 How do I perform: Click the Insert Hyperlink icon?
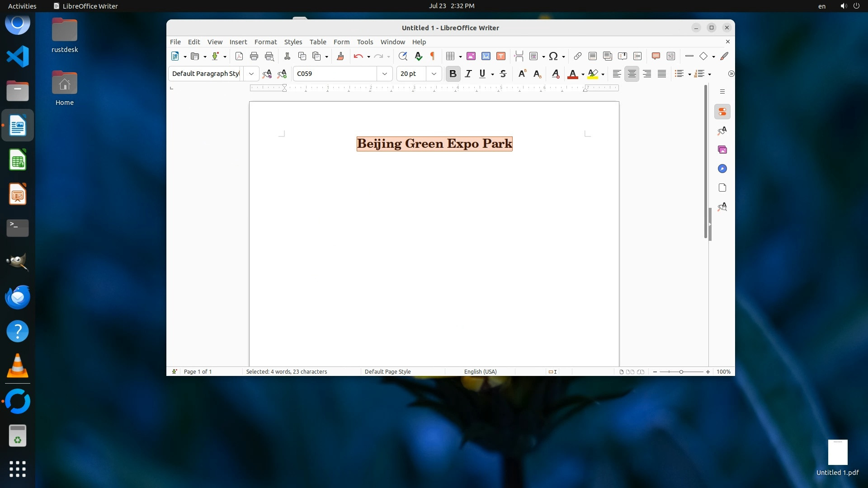[x=577, y=56]
